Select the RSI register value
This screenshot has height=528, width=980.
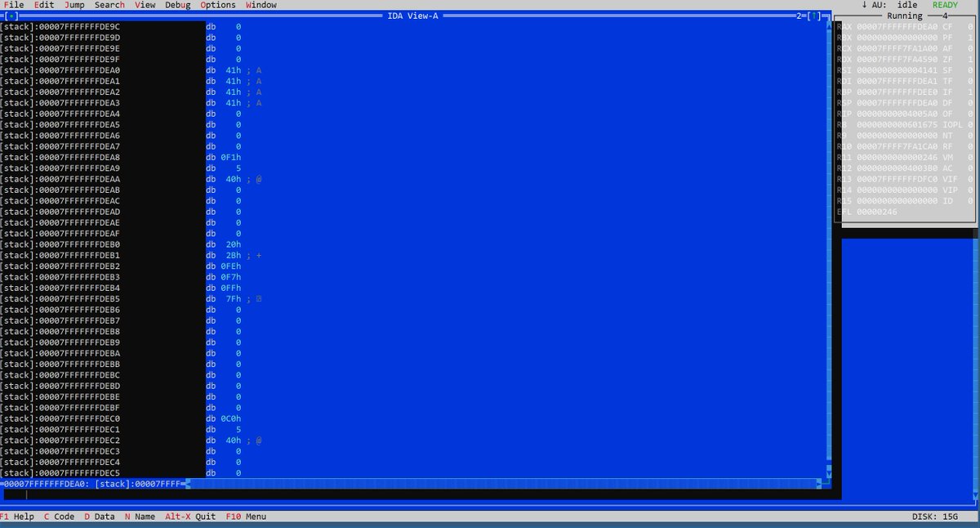(897, 70)
